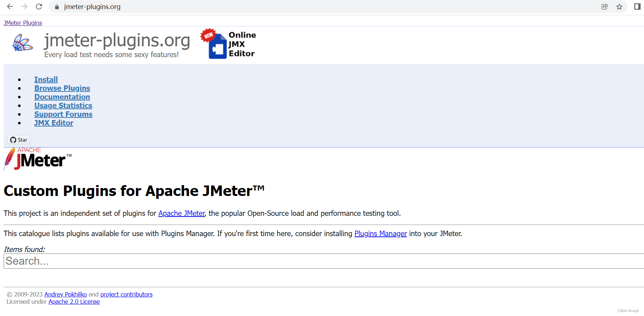Screen dimensions: 644x316
Task: Go back with the browser back arrow
Action: pos(10,7)
